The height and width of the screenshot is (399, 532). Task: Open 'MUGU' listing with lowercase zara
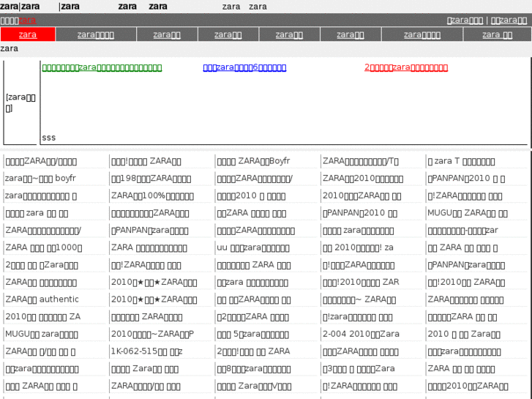tap(42, 334)
